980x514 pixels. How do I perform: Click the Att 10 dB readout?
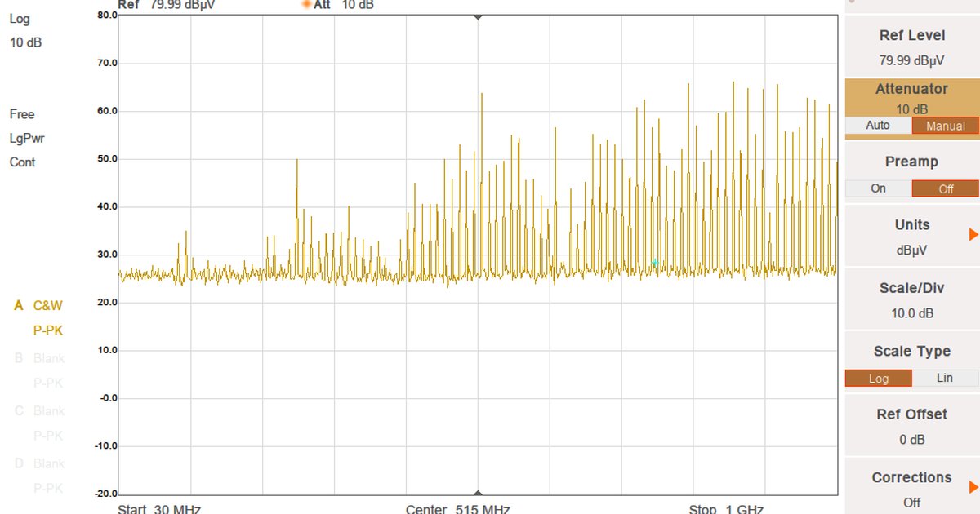[x=344, y=4]
